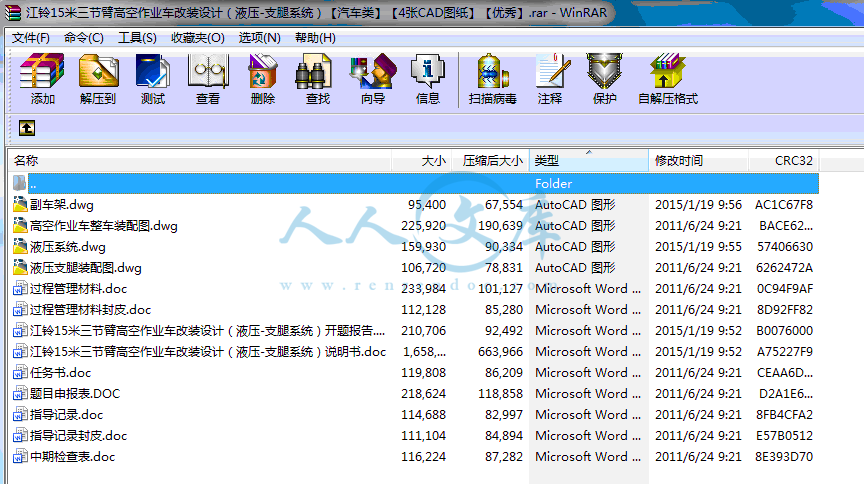Click the 解压到 (Extract To) icon

[98, 79]
